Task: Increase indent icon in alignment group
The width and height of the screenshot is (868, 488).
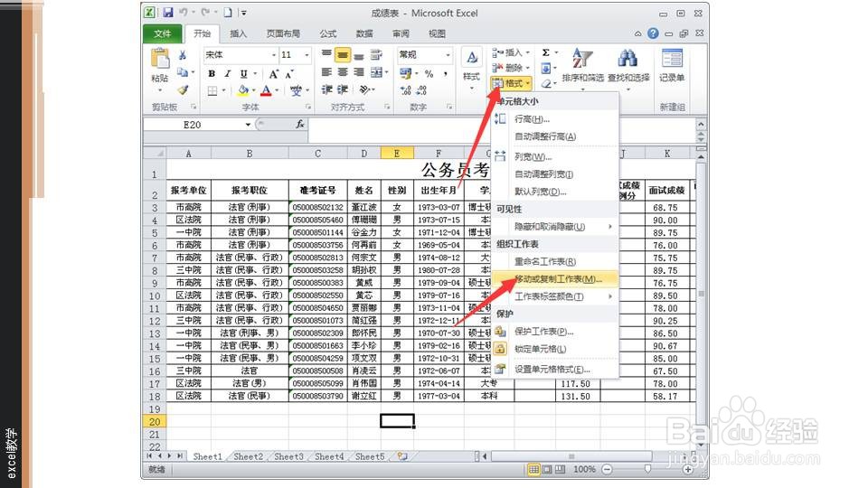Action: [344, 89]
